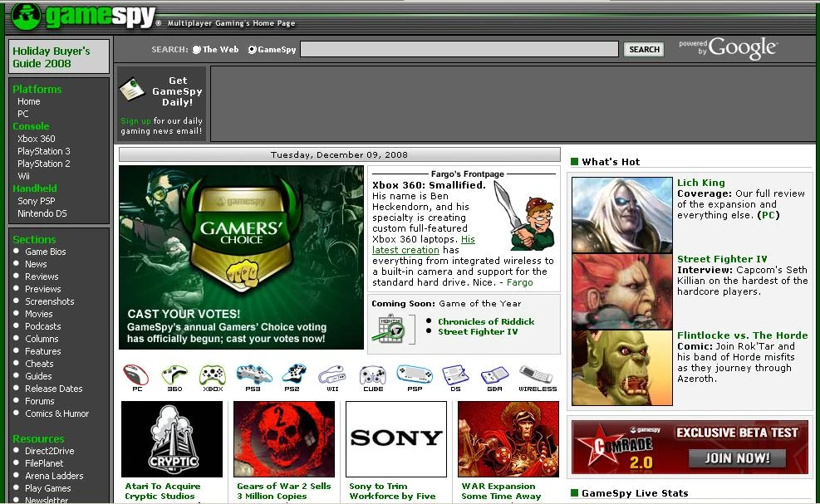820x504 pixels.
Task: Select the DS handheld icon
Action: [x=454, y=374]
